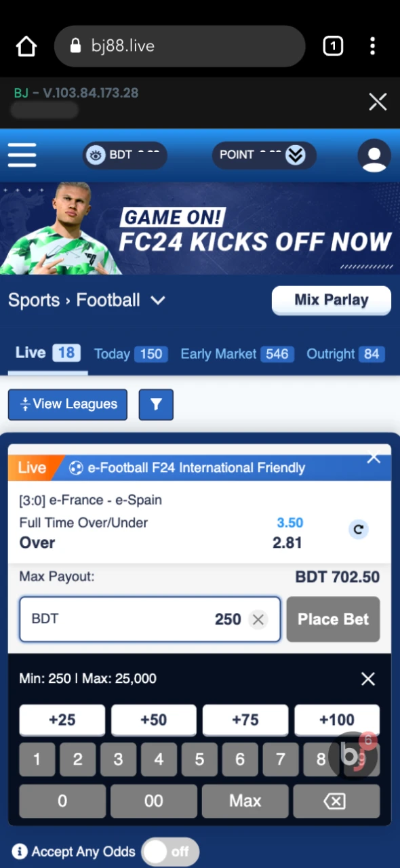Click the Place Bet button
The width and height of the screenshot is (400, 868).
333,619
